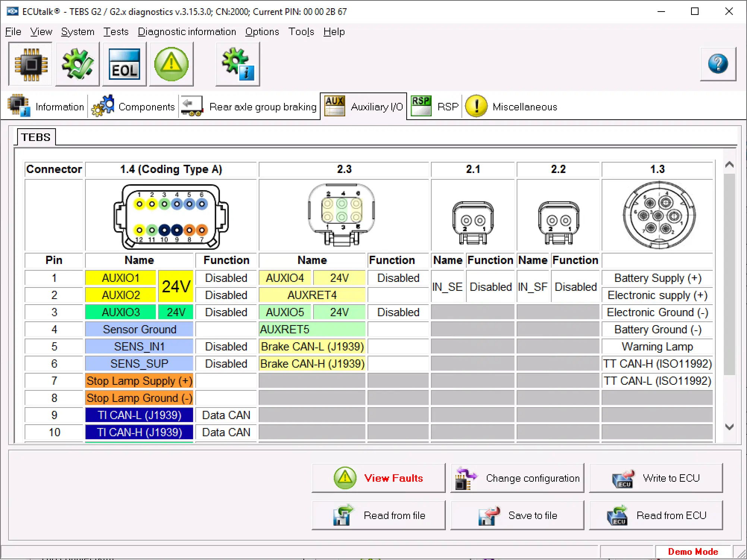Click scroll down arrow of connector table
The image size is (747, 560).
(729, 427)
